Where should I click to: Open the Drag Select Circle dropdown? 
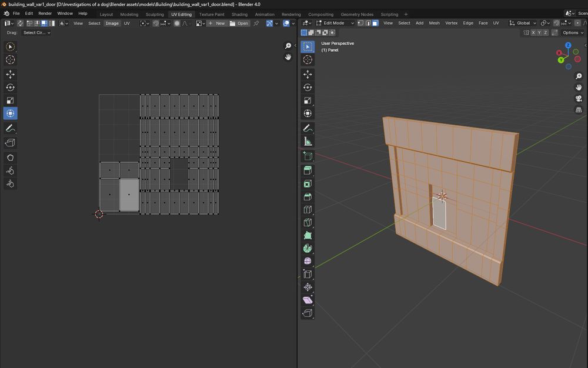click(36, 32)
